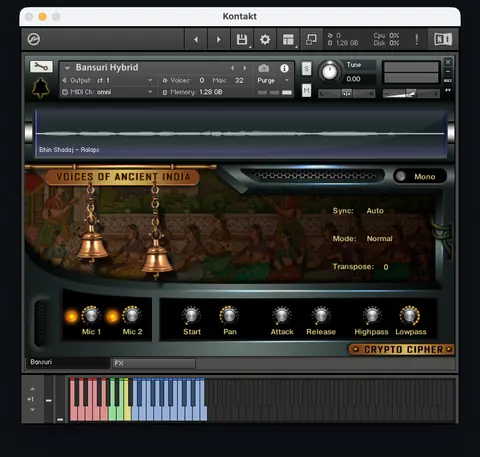
Task: Click the left waveform start handle
Action: [x=29, y=132]
